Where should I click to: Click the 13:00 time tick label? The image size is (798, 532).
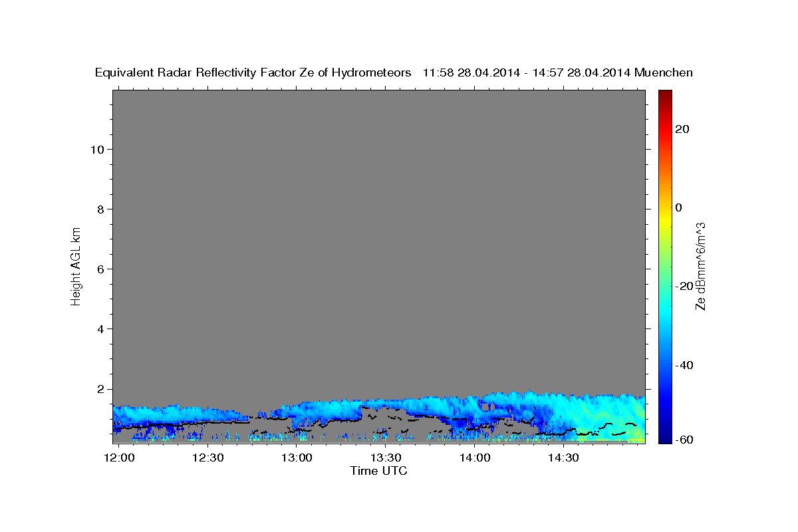pos(297,458)
